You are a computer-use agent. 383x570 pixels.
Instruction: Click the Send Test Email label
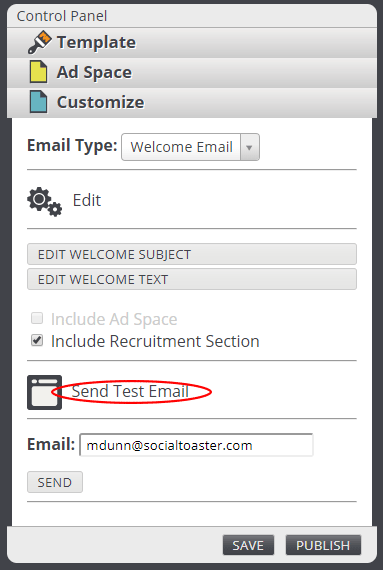pos(130,392)
